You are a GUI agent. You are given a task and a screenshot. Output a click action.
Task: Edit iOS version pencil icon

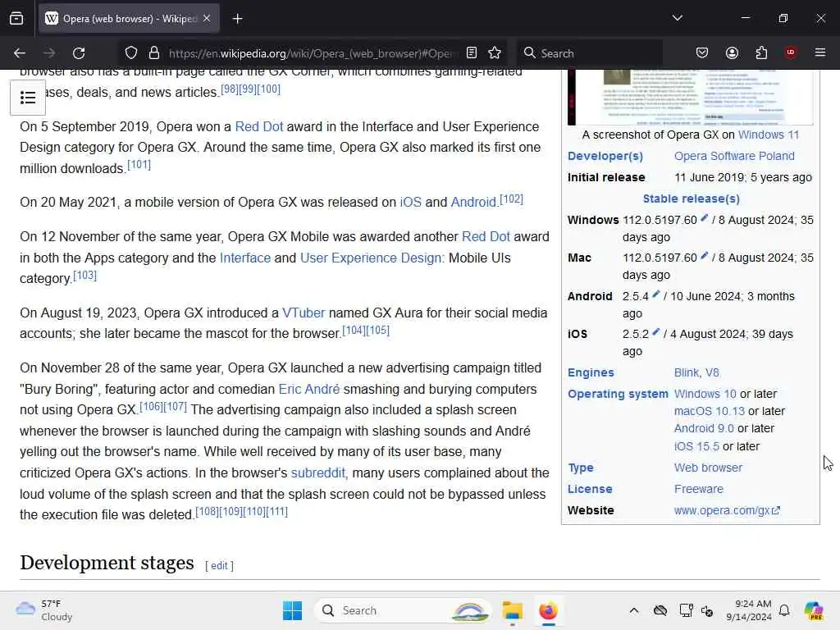pyautogui.click(x=655, y=332)
